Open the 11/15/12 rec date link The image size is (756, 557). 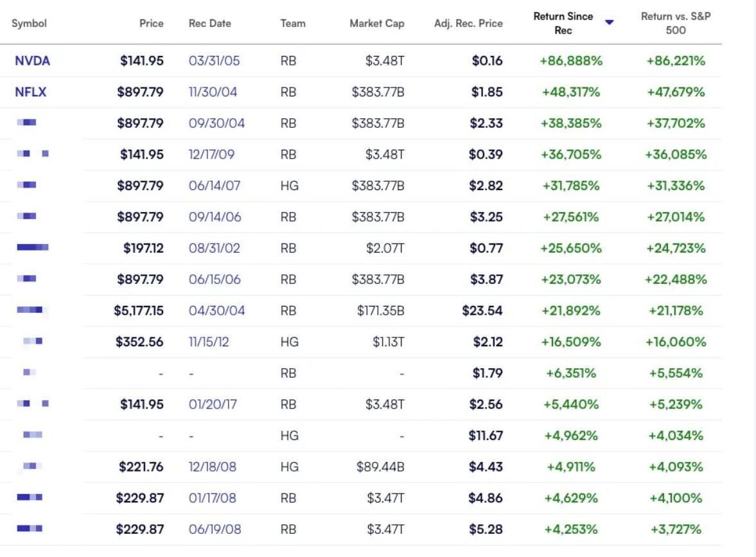tap(209, 342)
